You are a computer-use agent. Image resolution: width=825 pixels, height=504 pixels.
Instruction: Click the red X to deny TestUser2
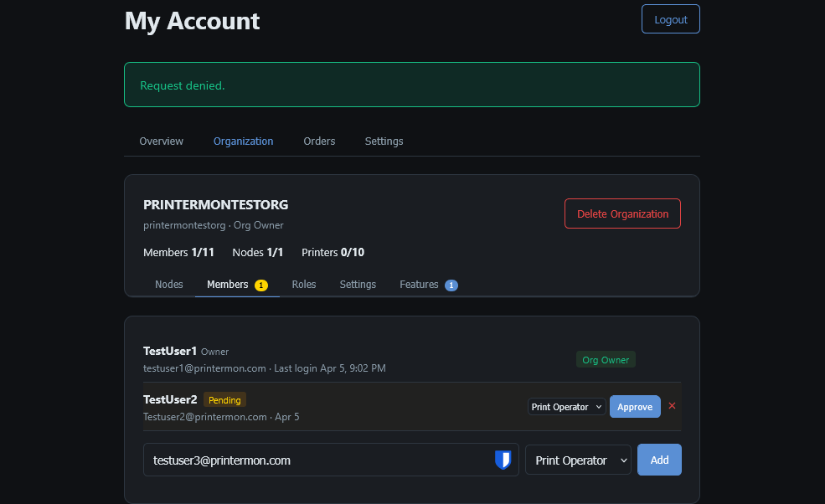click(672, 406)
